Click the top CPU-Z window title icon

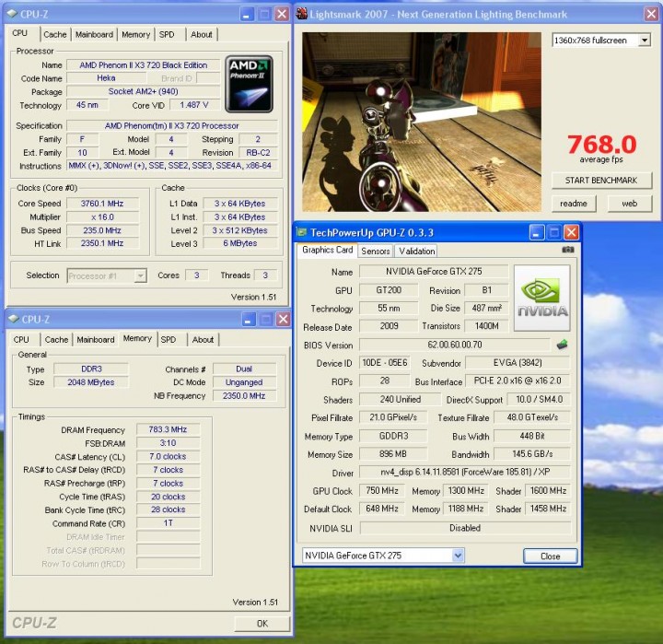click(x=12, y=14)
